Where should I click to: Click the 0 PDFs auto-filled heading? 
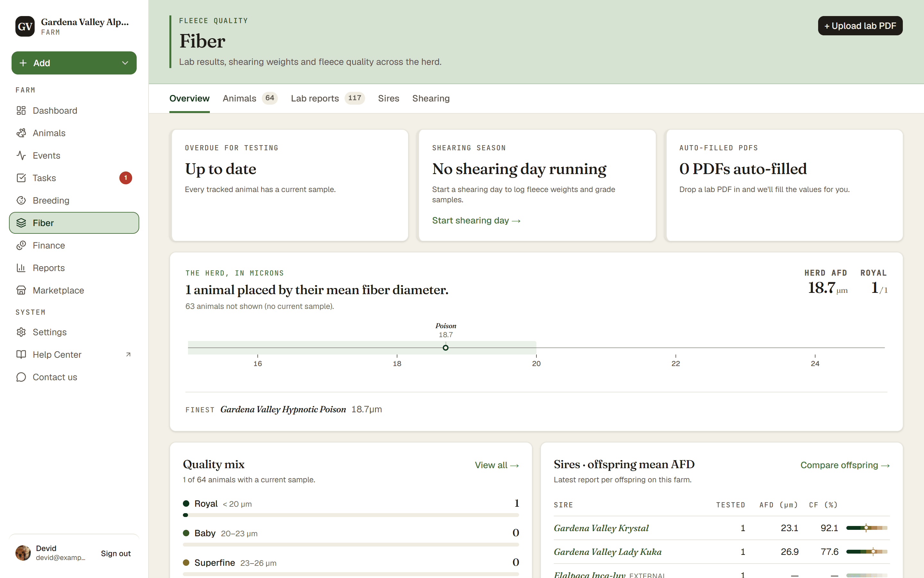(x=743, y=169)
